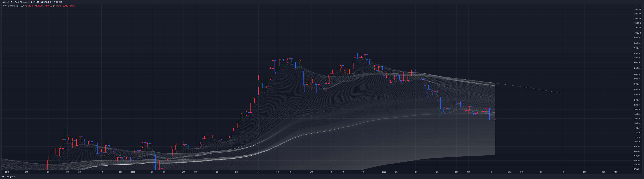Screen dimensions: 644x179
Task: Click the high value 16792.07
Action: (x=39, y=6)
